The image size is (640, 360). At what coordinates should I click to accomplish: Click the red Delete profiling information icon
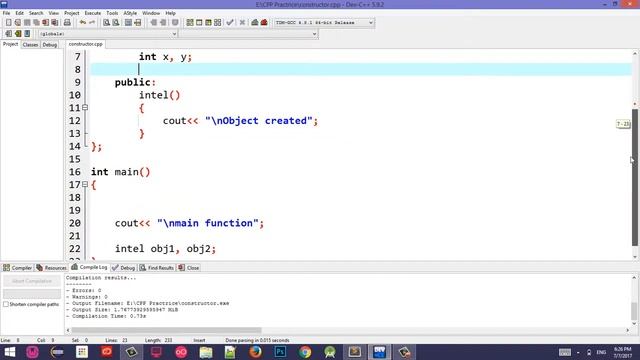click(x=264, y=22)
